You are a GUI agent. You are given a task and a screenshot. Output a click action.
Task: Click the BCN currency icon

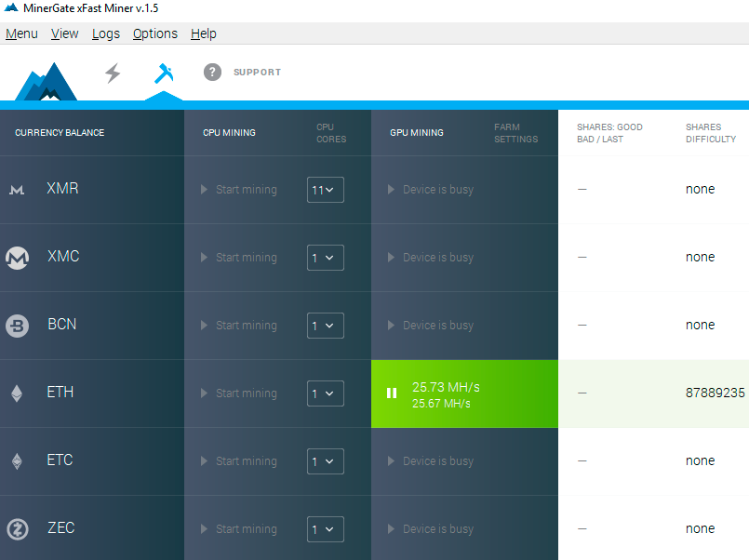17,325
